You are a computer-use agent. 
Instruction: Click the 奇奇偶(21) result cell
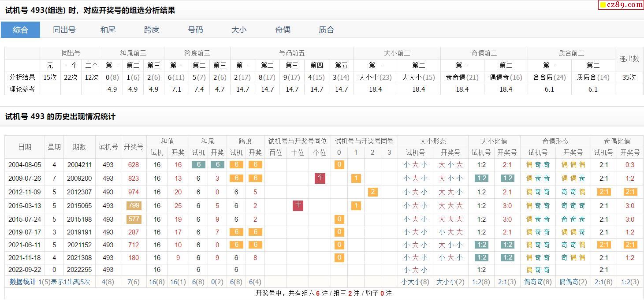pos(462,77)
